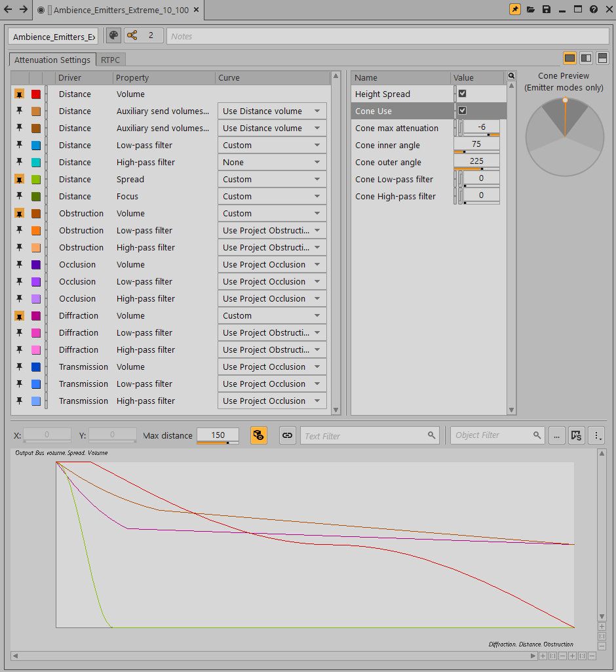Click the ellipsis button beside Object Filter
The image size is (616, 672).
[x=556, y=435]
